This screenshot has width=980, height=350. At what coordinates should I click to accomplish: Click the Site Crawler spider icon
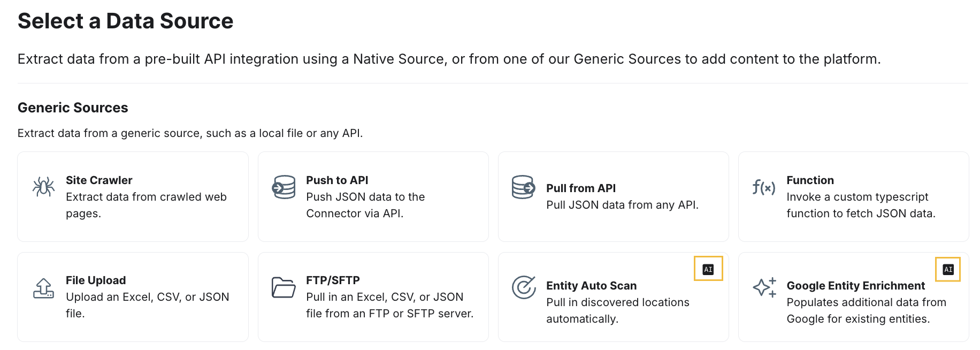click(x=43, y=187)
